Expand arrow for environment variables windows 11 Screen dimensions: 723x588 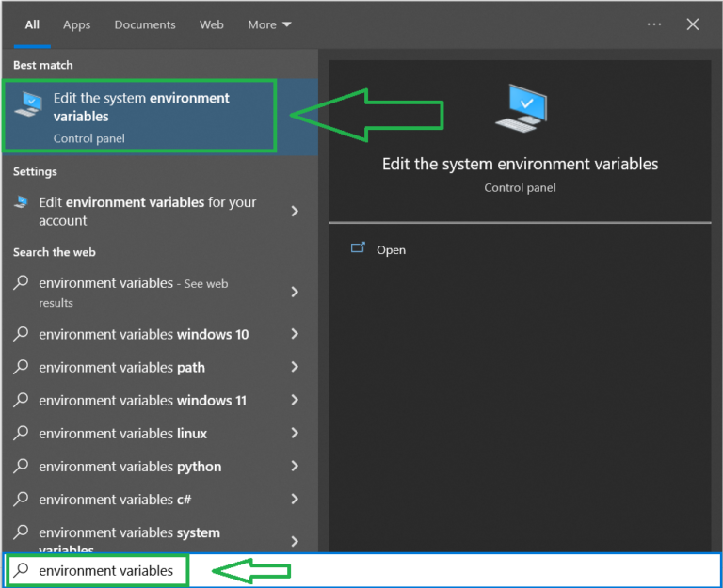pyautogui.click(x=295, y=401)
